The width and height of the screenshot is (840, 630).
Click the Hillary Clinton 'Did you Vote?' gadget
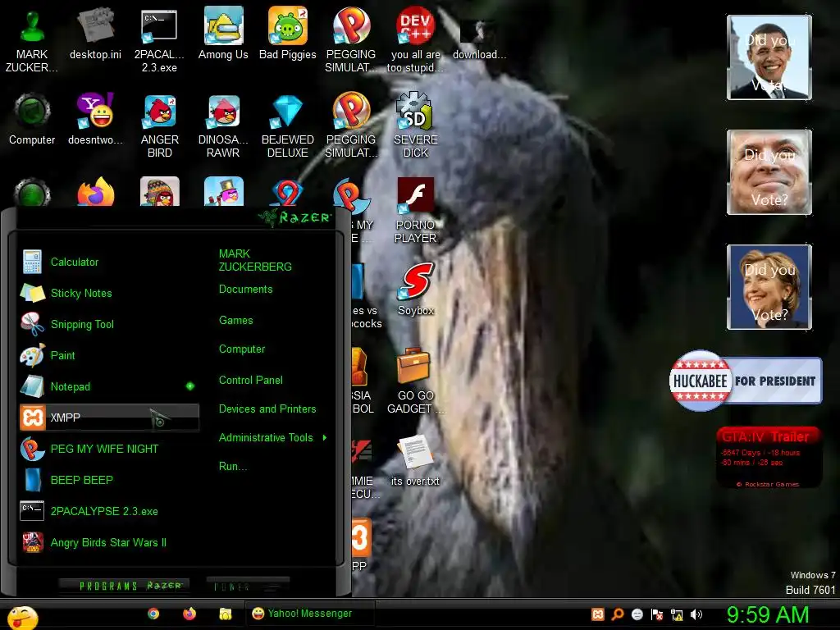point(769,287)
